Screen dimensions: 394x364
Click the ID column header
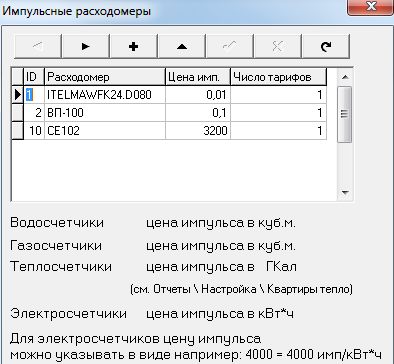[34, 77]
